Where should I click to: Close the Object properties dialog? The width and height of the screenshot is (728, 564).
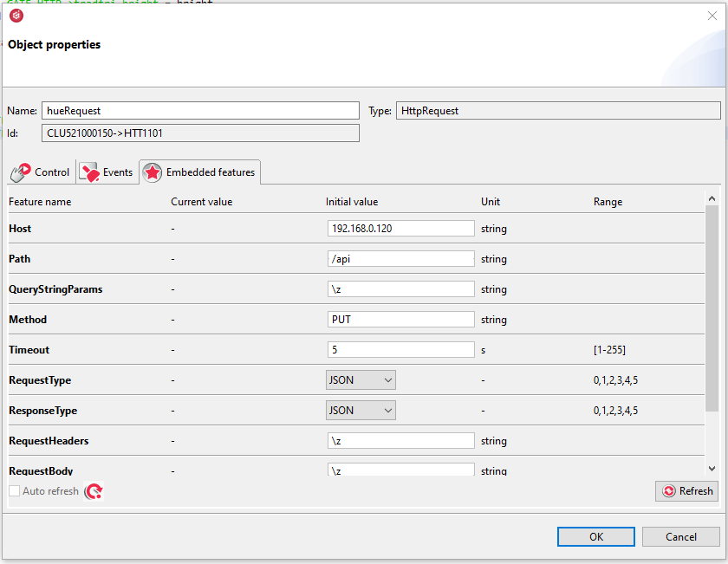(x=712, y=15)
